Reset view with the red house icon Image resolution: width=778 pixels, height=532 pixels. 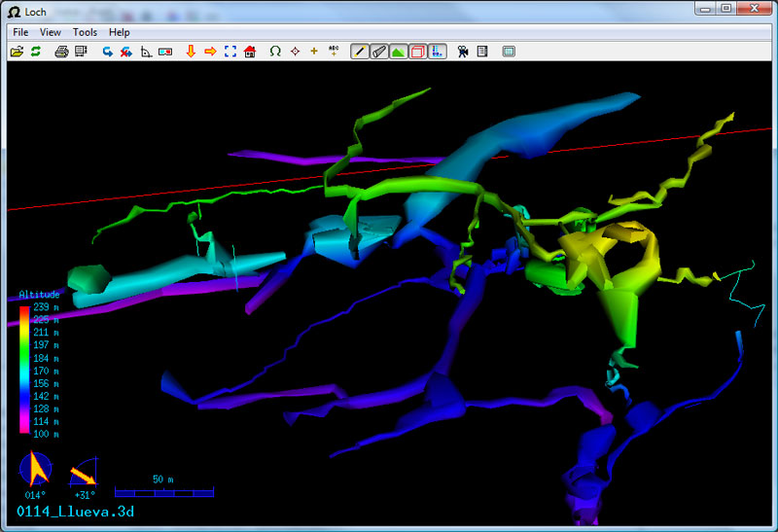pyautogui.click(x=250, y=52)
